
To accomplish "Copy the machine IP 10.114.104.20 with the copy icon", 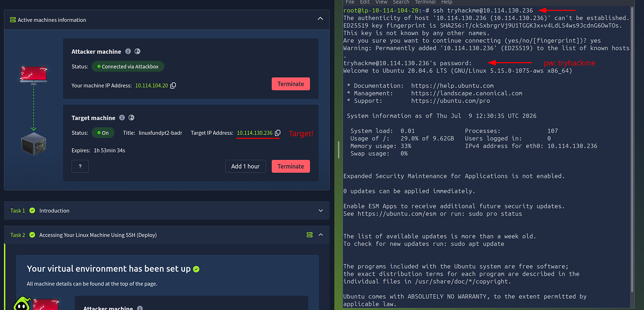I will coord(173,86).
